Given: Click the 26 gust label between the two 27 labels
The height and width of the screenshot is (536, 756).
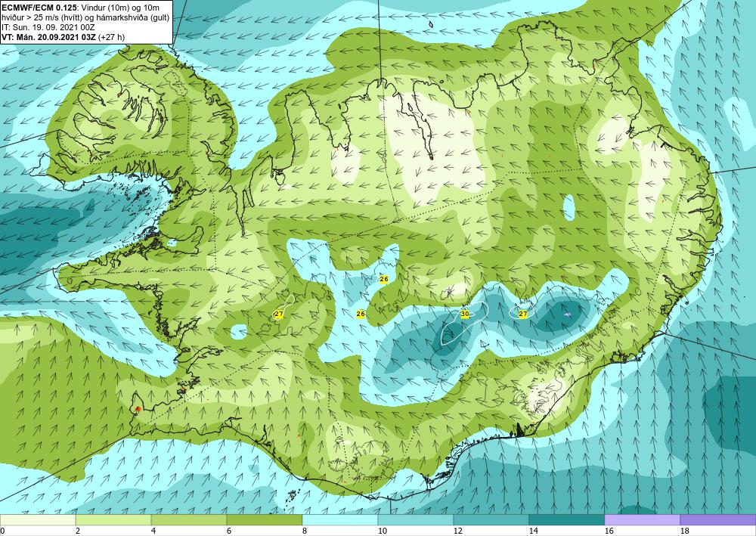Looking at the screenshot, I should 361,314.
